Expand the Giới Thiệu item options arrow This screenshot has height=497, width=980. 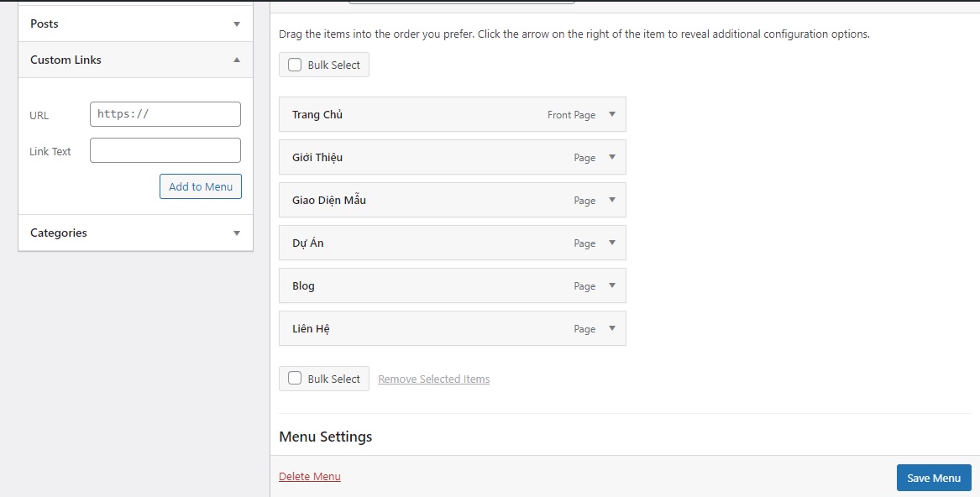(611, 157)
